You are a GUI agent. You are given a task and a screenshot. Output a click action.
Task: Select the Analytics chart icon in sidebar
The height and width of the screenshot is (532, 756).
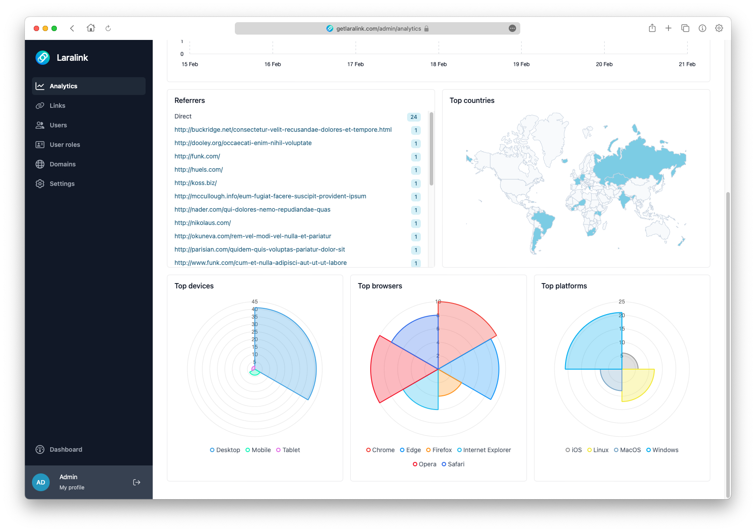[40, 86]
